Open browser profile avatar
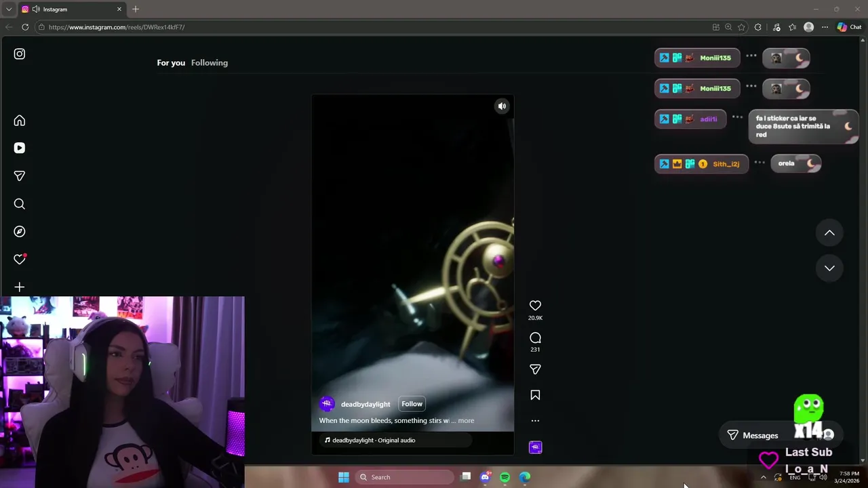Viewport: 868px width, 488px height. [808, 27]
